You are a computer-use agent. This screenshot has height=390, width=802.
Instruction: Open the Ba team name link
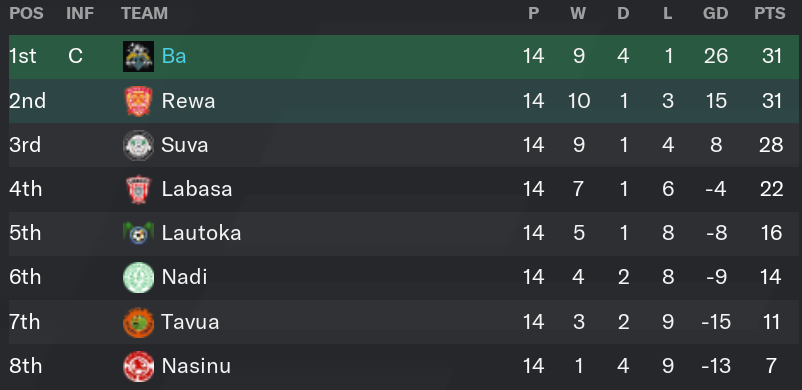(174, 56)
